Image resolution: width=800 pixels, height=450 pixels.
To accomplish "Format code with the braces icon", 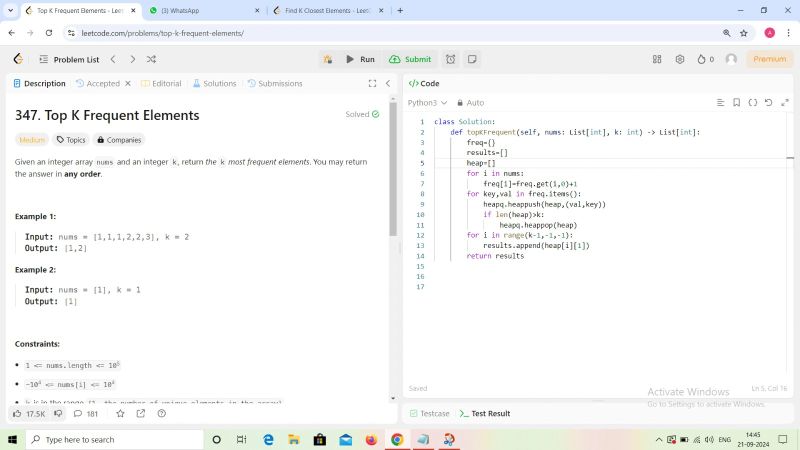I will click(x=753, y=102).
